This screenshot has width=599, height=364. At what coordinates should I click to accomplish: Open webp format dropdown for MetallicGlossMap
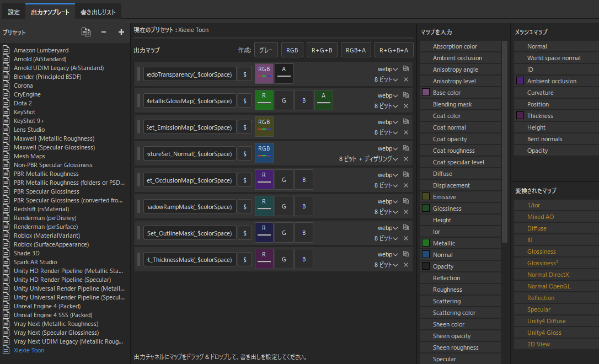[387, 95]
